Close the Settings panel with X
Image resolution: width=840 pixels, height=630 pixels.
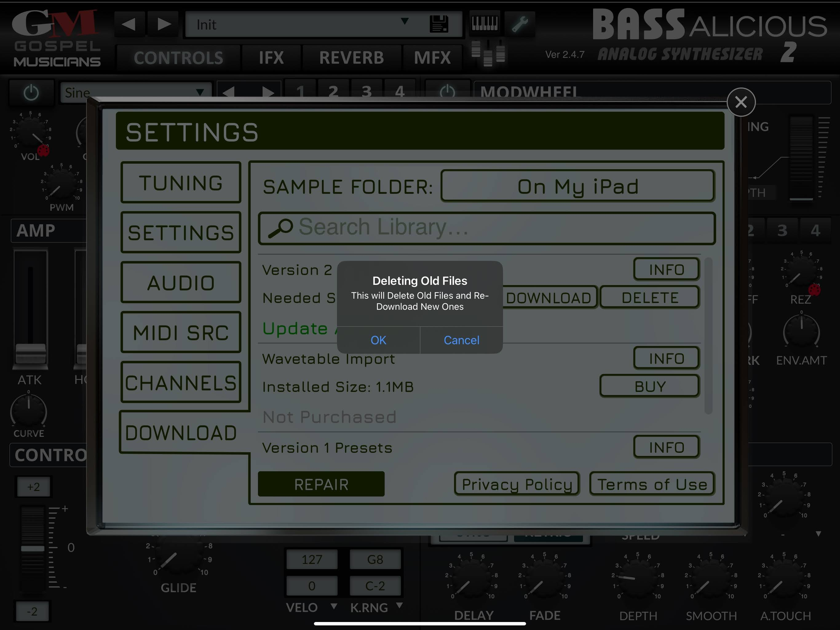(741, 102)
